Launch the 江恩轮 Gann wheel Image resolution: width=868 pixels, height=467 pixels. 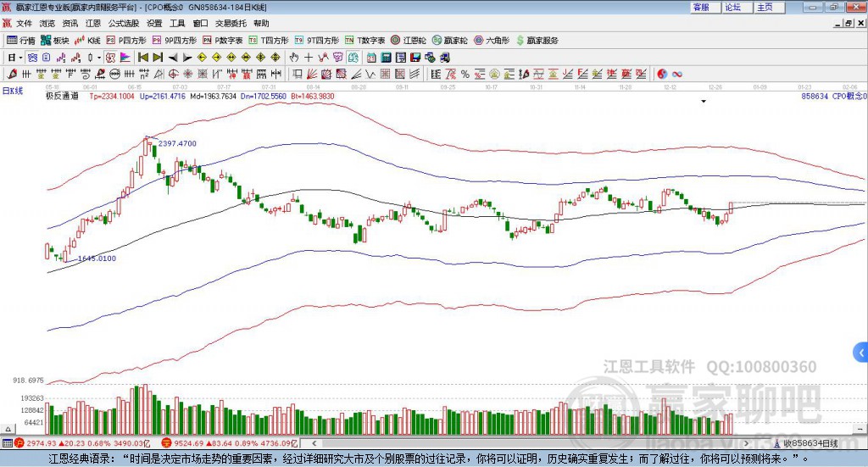[409, 41]
